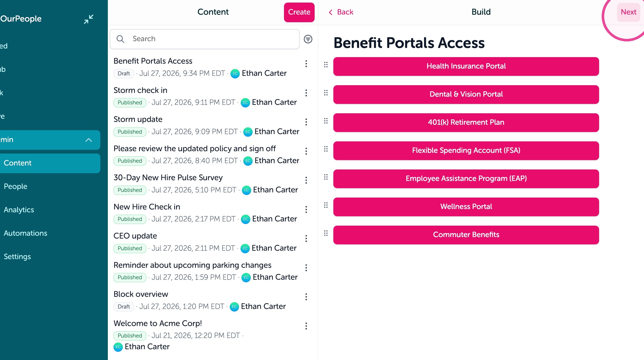Click the magnifier icon in the search box
Viewport: 644px width, 360px height.
120,39
